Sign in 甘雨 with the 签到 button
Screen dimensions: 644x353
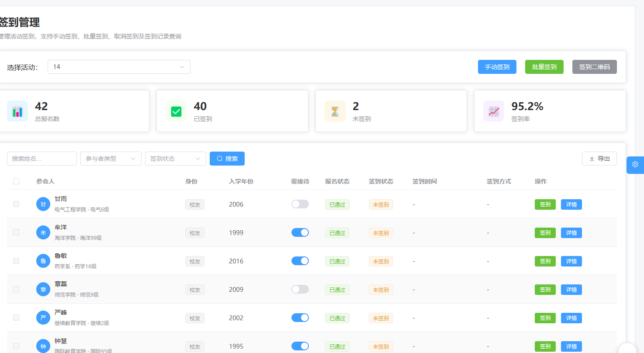545,204
